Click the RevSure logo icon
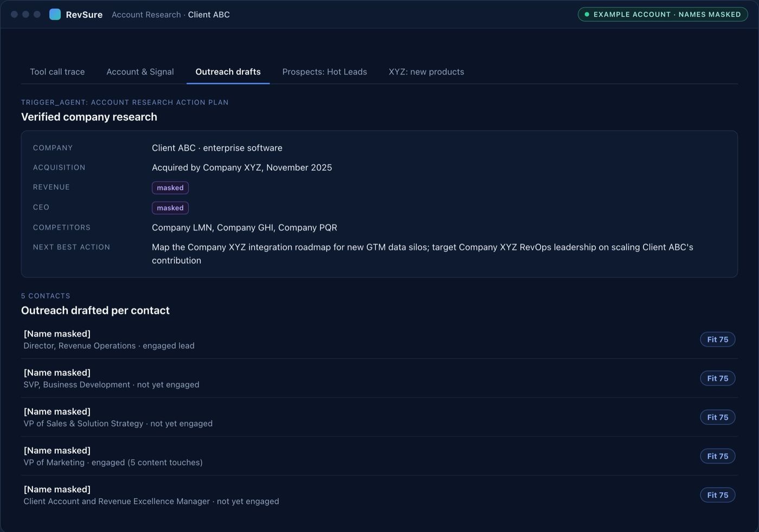Viewport: 759px width, 532px height. (55, 15)
